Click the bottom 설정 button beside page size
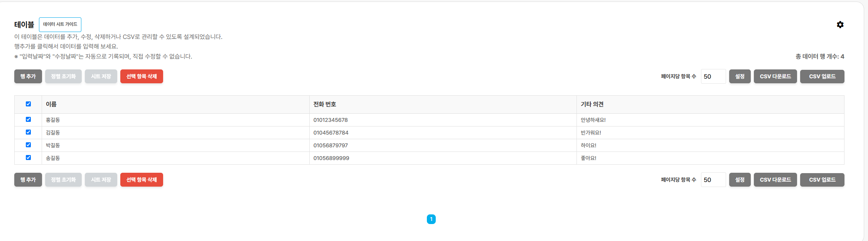The width and height of the screenshot is (868, 241). tap(740, 180)
